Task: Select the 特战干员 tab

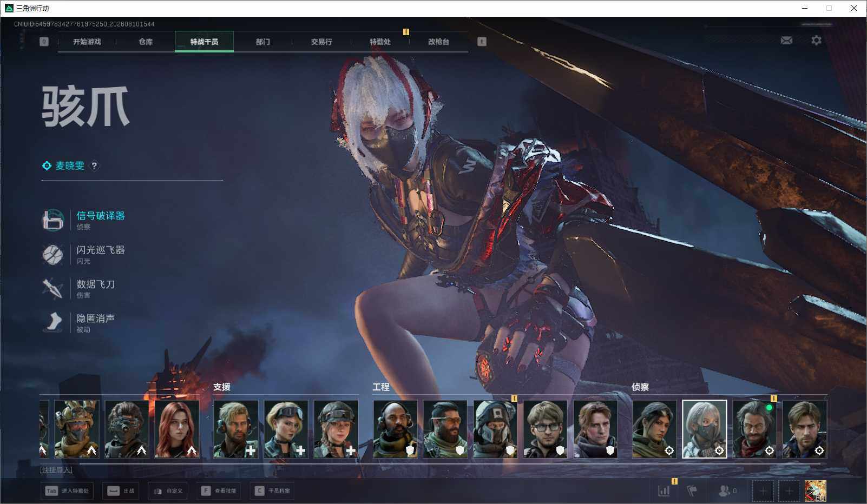Action: (x=204, y=42)
